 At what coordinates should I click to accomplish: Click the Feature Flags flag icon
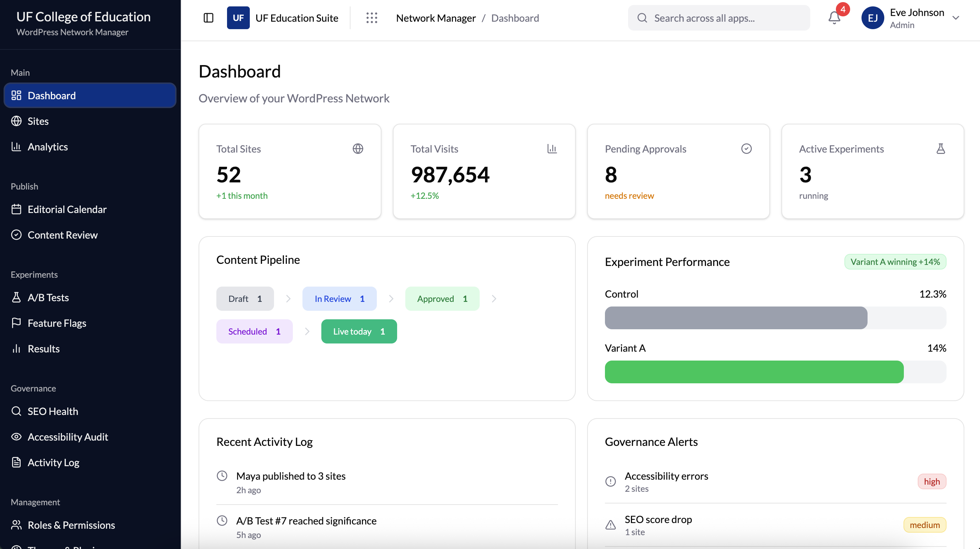point(16,323)
